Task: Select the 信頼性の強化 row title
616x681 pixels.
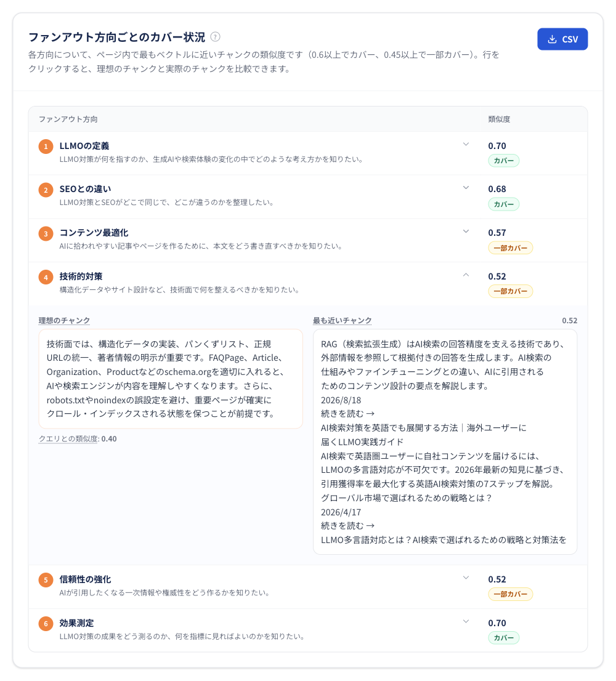Action: pos(85,579)
